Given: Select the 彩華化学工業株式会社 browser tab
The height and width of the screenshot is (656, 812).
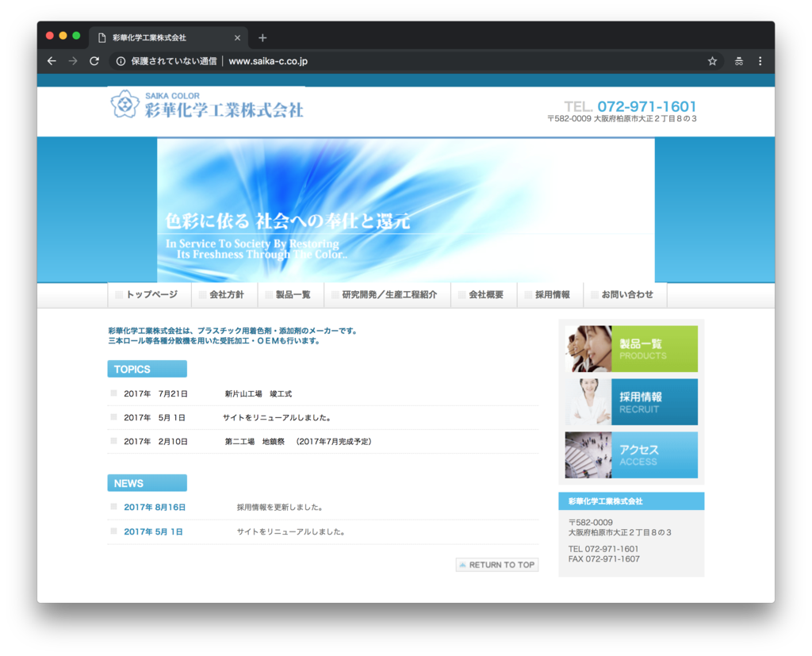Looking at the screenshot, I should [168, 38].
